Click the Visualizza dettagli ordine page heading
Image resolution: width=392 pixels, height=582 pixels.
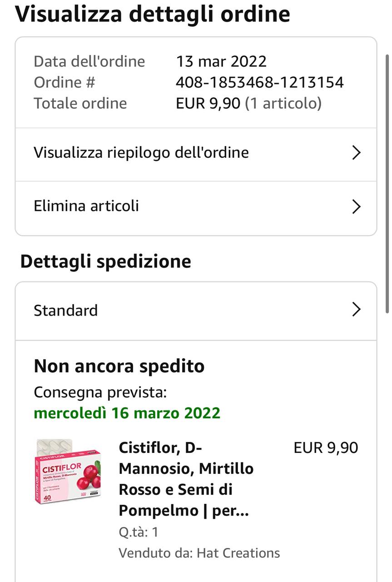(x=153, y=14)
